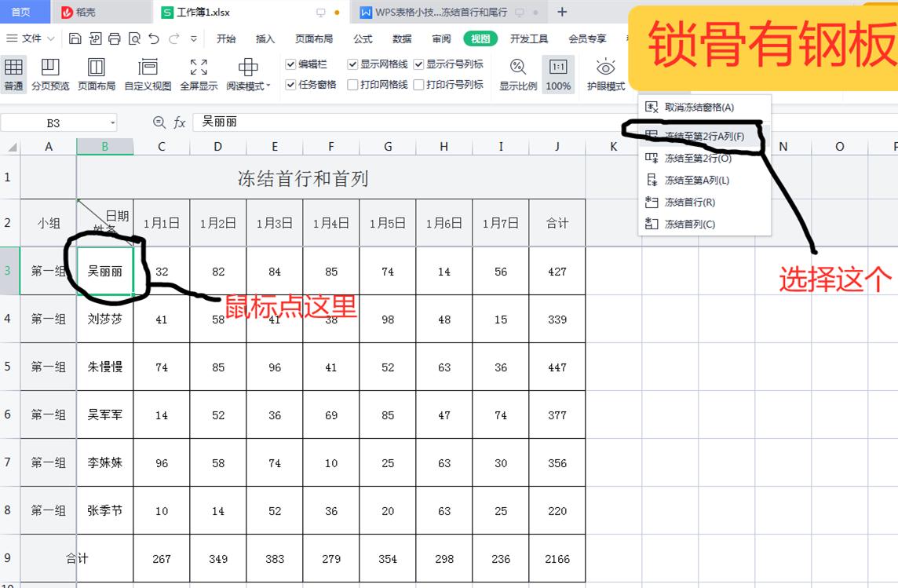Switch to the 开始 ribbon tab

[226, 37]
